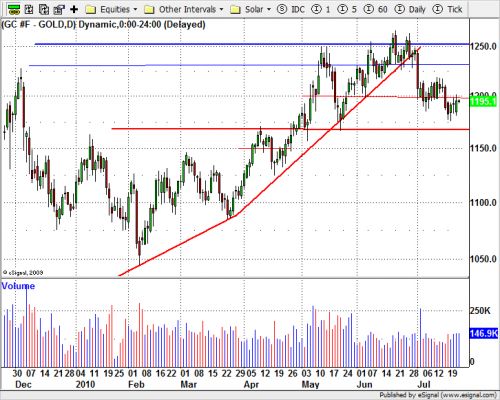
Task: Click the page-copy icon in the toolbar
Action: (x=44, y=9)
